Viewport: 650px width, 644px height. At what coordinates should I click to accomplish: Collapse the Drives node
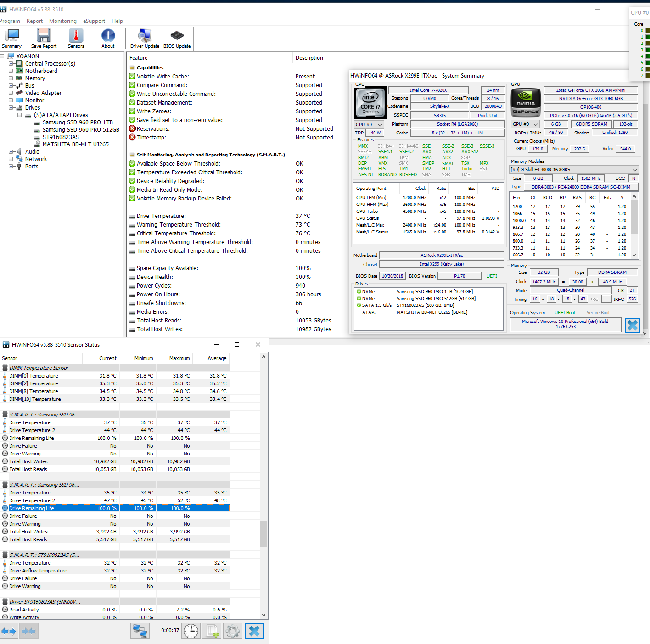(11, 108)
